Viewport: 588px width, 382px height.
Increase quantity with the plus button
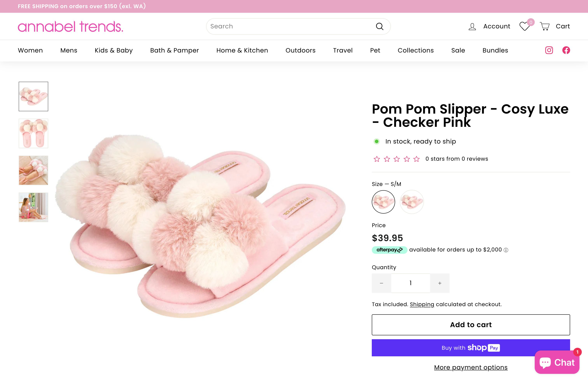tap(440, 283)
